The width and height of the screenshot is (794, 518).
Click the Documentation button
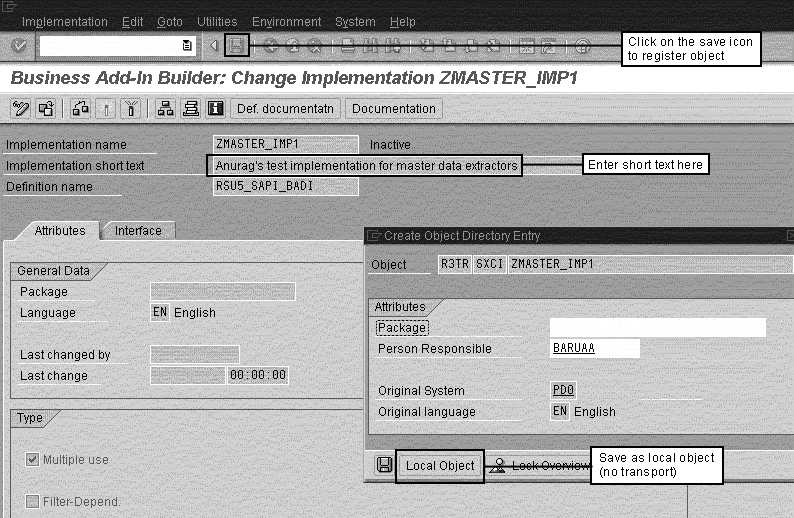395,109
